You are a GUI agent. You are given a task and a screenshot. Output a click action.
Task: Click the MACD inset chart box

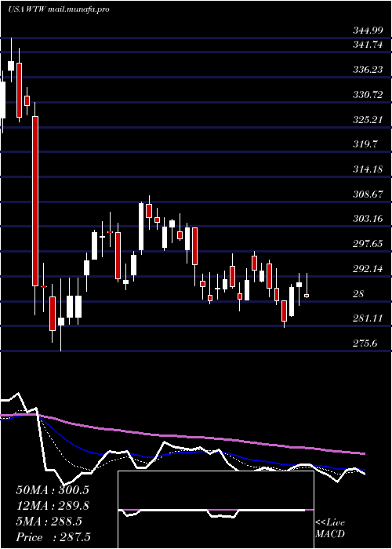[x=216, y=510]
